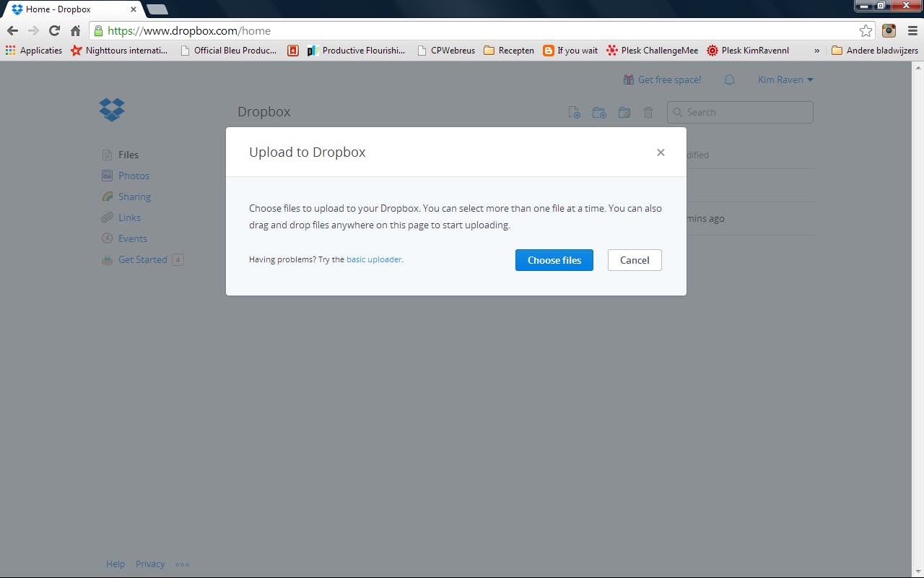Go forward in the browser
924x578 pixels.
(33, 30)
